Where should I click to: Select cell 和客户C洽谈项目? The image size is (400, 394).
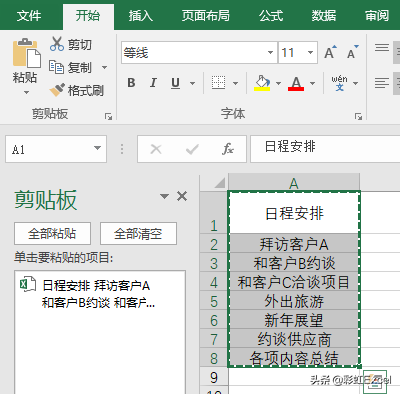pos(294,282)
